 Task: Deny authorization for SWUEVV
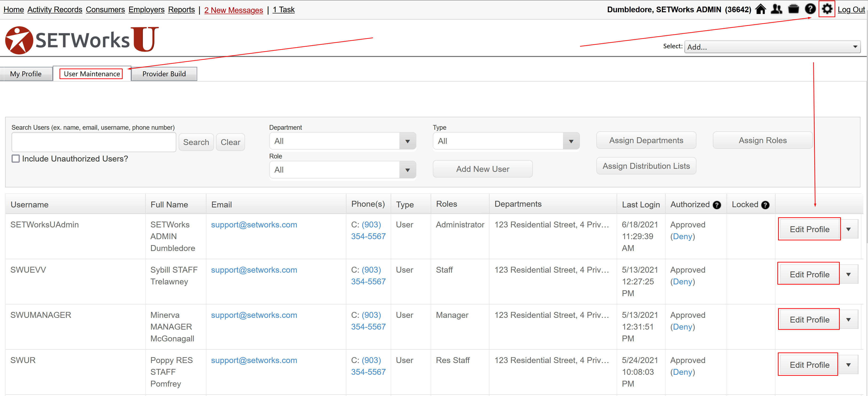[x=682, y=282]
